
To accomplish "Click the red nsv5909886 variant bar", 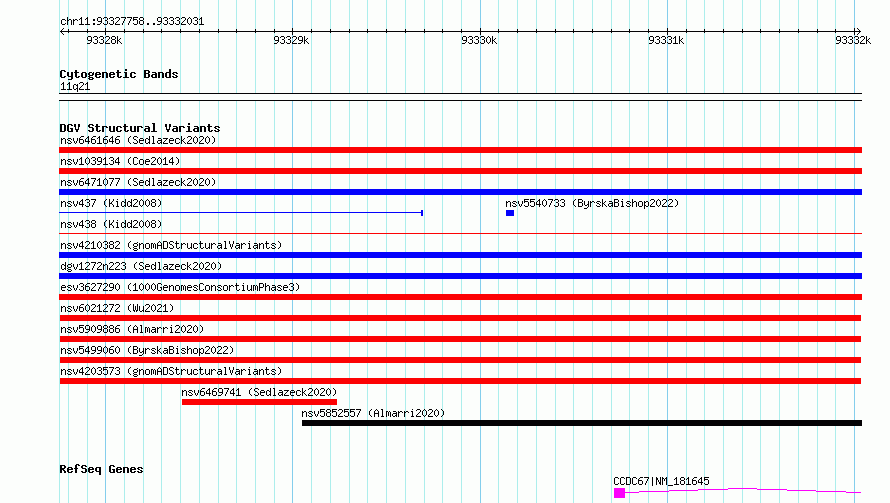I will 460,339.
